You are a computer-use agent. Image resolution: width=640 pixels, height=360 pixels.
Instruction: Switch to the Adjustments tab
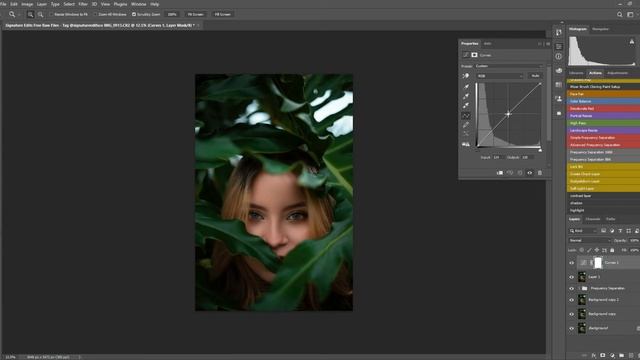pos(618,73)
